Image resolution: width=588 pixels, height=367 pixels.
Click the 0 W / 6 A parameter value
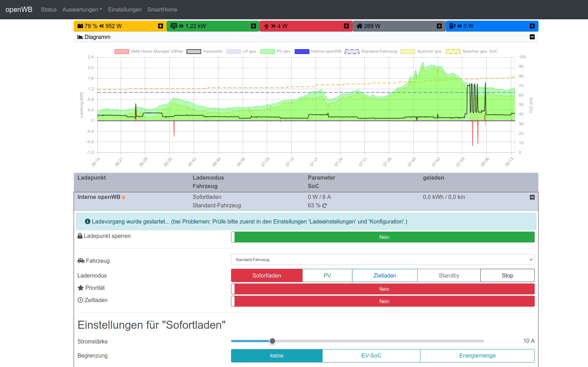point(319,197)
